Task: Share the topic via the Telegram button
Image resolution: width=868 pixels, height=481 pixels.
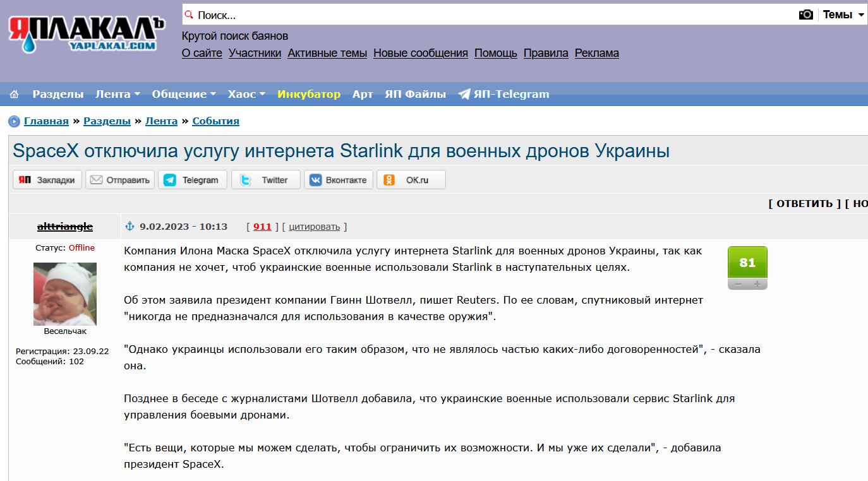Action: click(x=193, y=180)
